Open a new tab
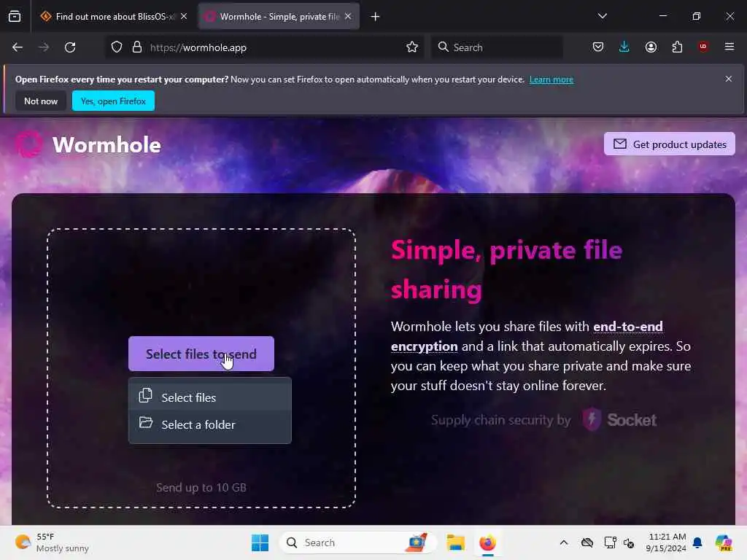747x560 pixels. [x=376, y=17]
